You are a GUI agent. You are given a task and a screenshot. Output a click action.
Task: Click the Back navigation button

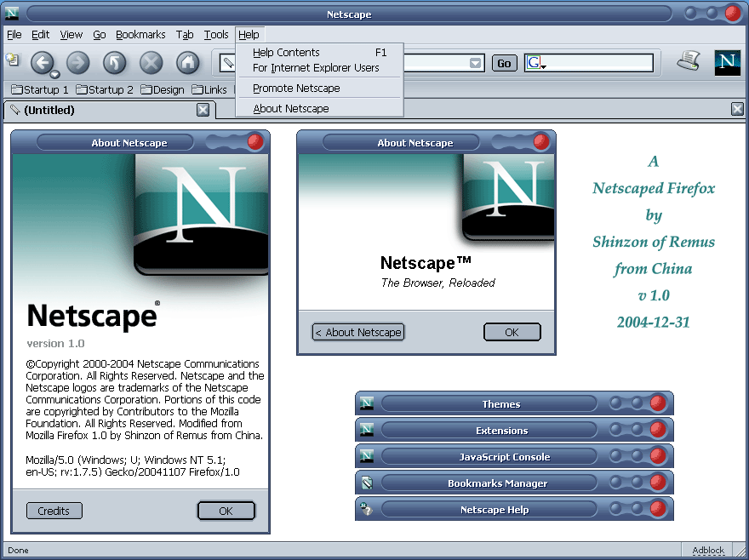point(42,62)
